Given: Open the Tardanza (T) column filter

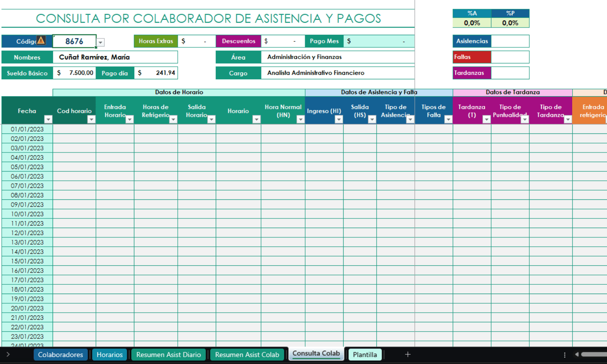Looking at the screenshot, I should tap(486, 119).
